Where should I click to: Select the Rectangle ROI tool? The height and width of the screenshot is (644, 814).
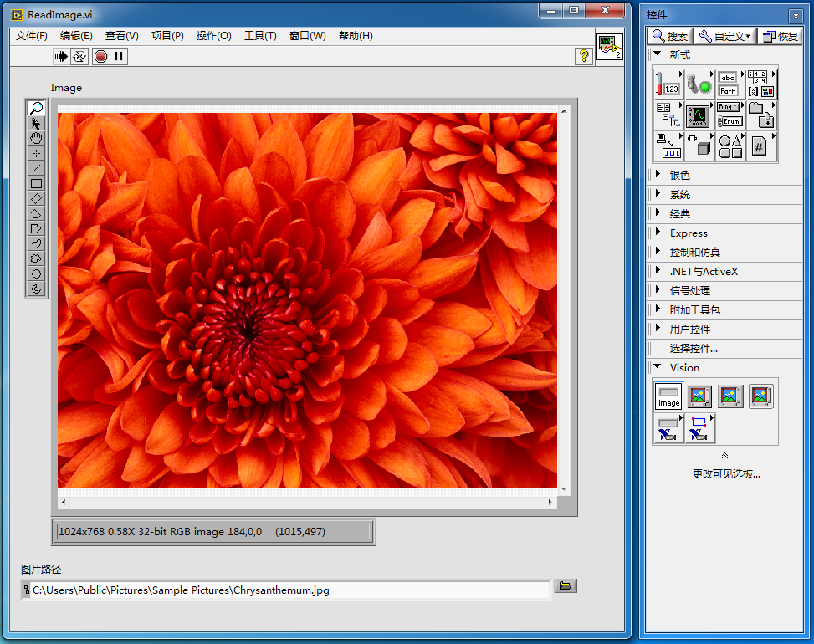click(x=35, y=183)
